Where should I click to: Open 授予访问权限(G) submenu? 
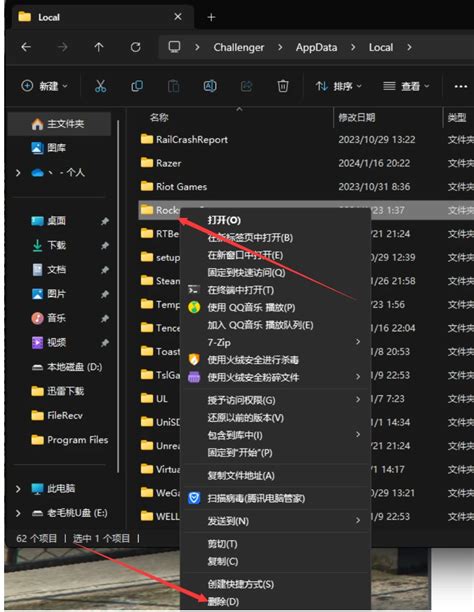tap(276, 400)
